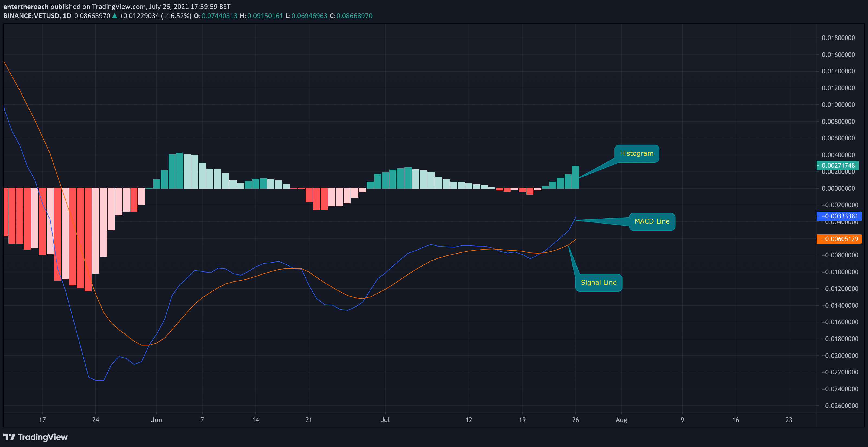Click the -0.00605129 signal value tag
The height and width of the screenshot is (447, 868).
pyautogui.click(x=839, y=239)
